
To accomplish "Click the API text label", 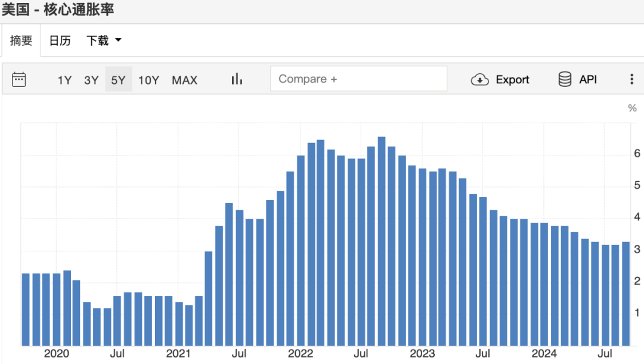I will 587,80.
